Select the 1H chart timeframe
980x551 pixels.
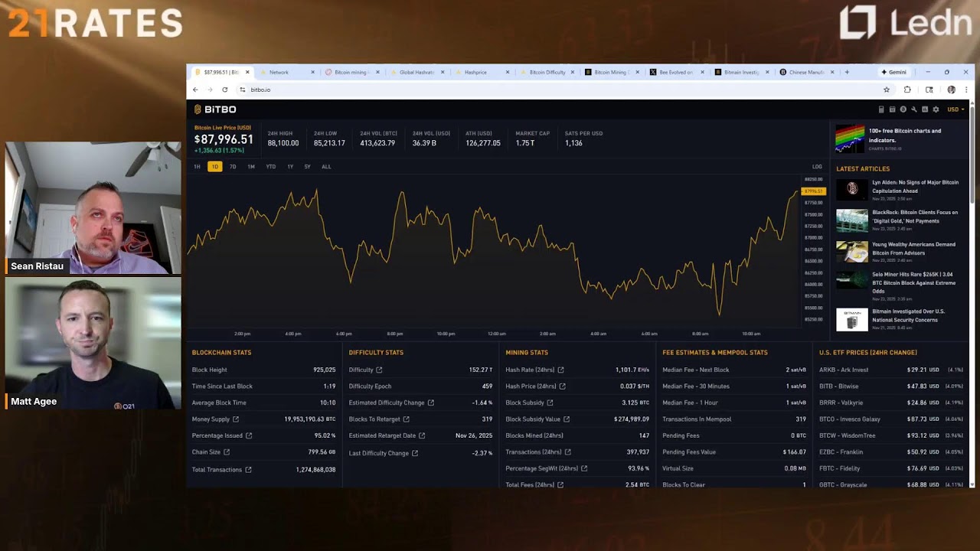pyautogui.click(x=197, y=166)
